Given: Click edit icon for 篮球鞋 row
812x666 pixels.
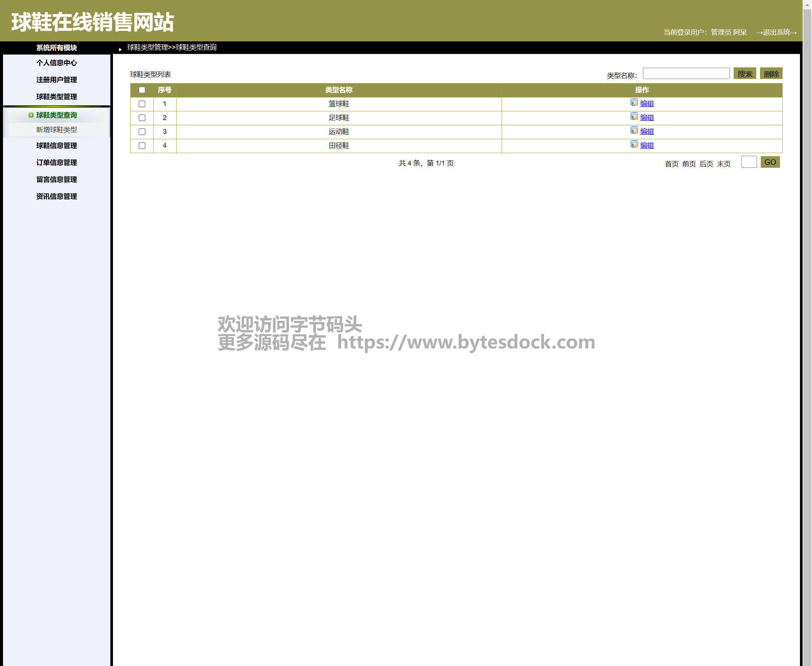Looking at the screenshot, I should [x=634, y=102].
